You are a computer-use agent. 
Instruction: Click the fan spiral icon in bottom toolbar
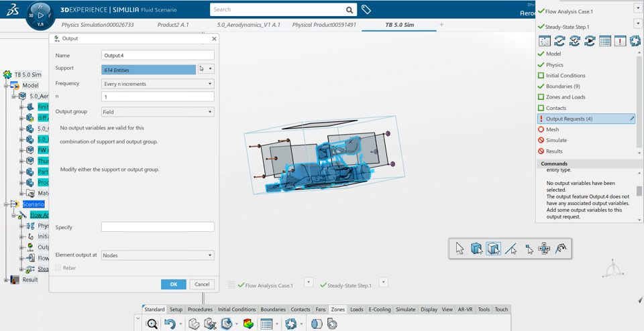tap(332, 324)
